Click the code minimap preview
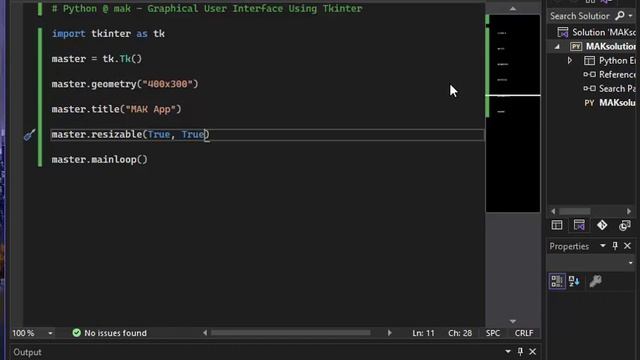640x360 pixels. tap(513, 113)
